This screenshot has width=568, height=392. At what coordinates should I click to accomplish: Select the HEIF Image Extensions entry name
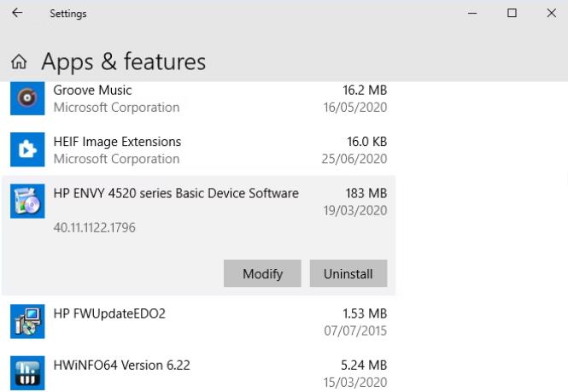tap(117, 142)
